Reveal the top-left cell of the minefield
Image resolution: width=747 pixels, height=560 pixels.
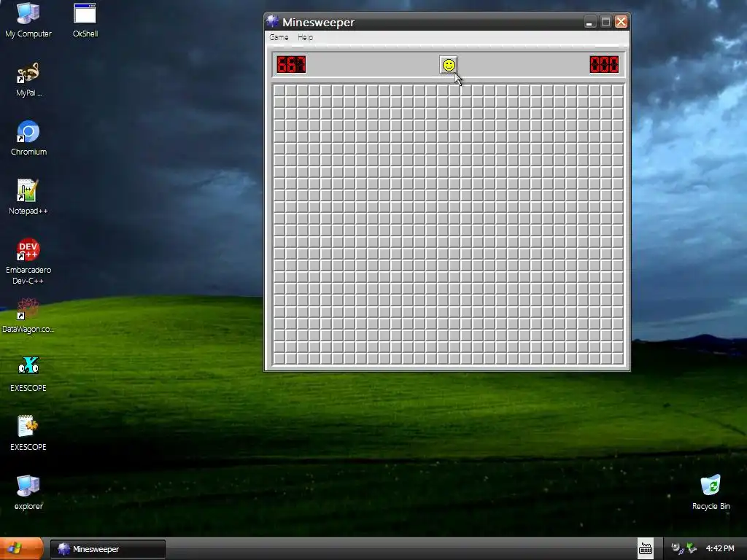(x=279, y=90)
